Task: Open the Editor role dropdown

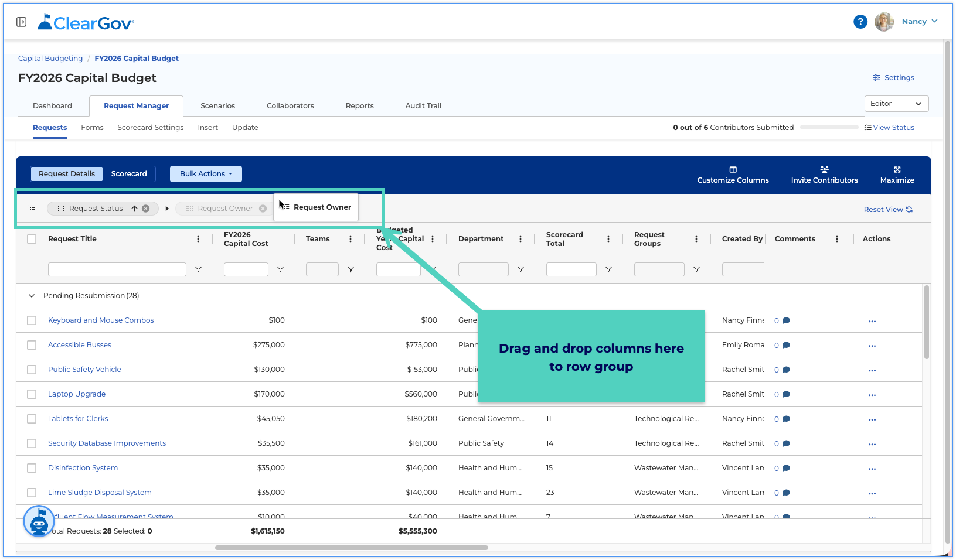Action: coord(896,104)
